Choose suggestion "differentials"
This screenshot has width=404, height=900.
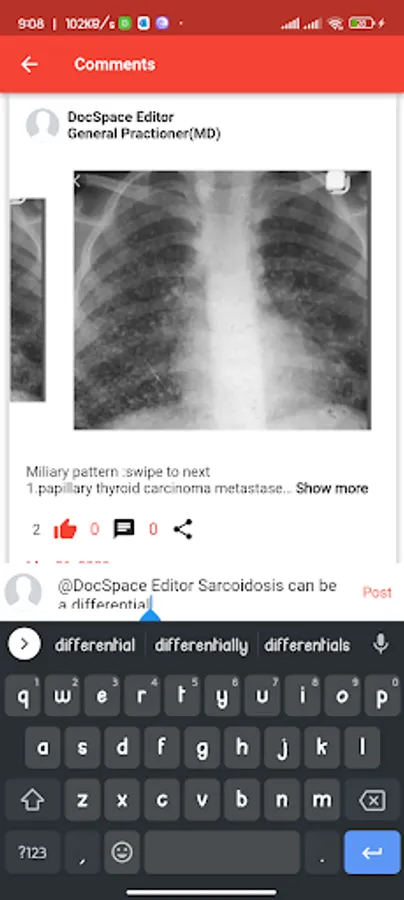pyautogui.click(x=307, y=645)
